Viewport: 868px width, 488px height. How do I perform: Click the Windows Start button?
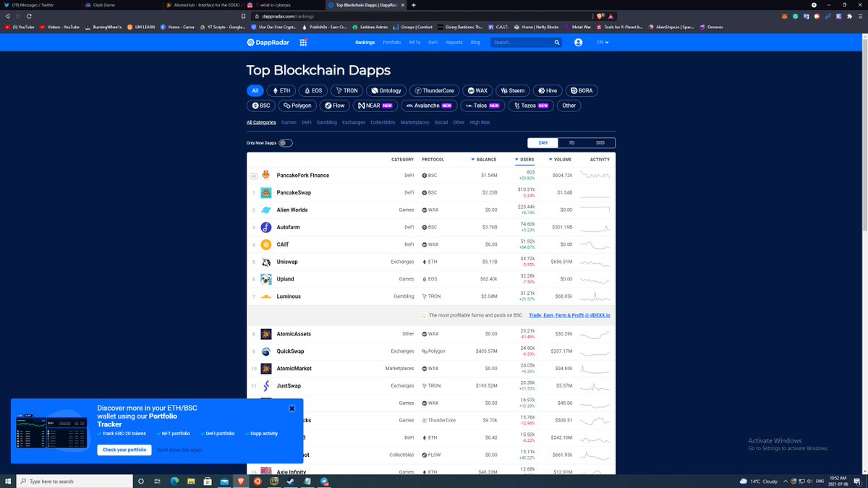coord(9,481)
